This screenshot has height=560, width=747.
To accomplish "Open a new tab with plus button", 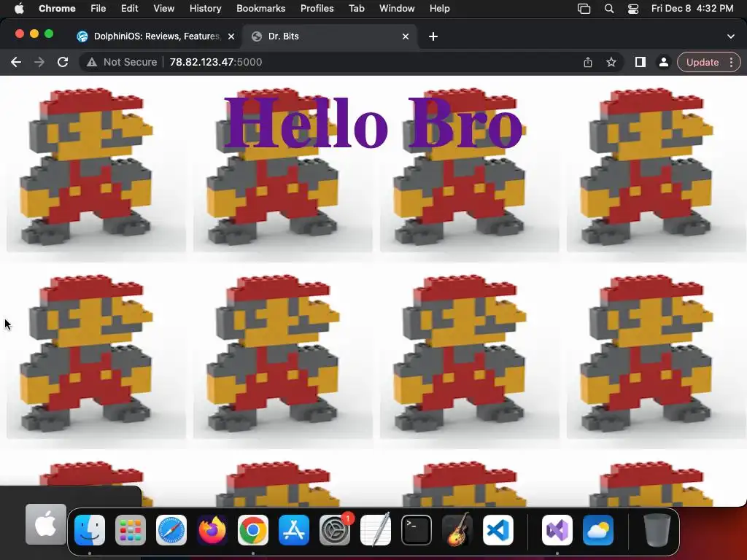I will click(433, 36).
